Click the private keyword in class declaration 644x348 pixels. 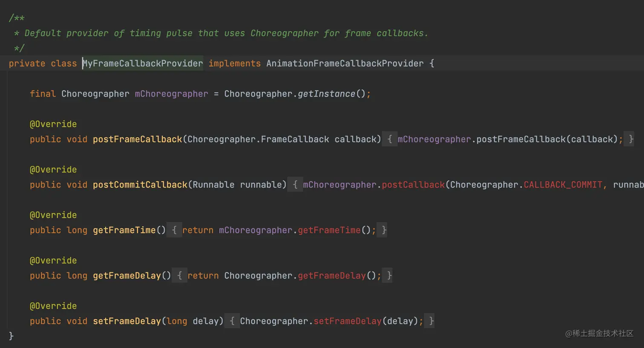(27, 63)
